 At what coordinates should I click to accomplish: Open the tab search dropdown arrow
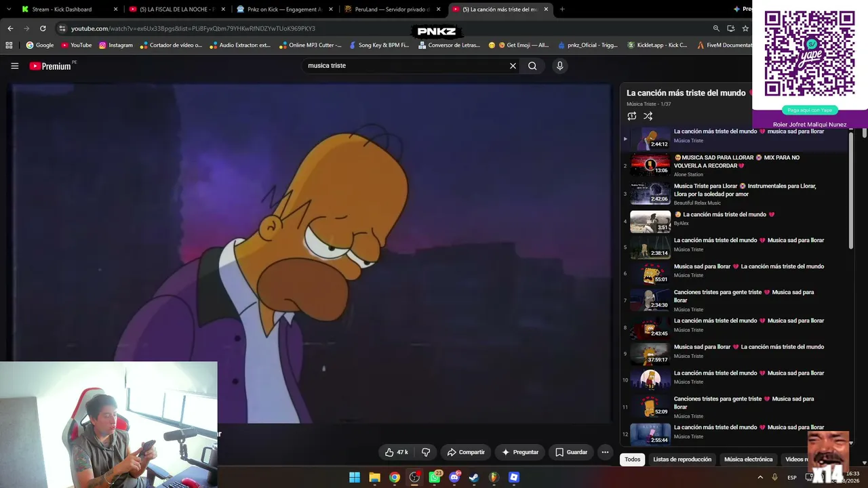tap(9, 9)
